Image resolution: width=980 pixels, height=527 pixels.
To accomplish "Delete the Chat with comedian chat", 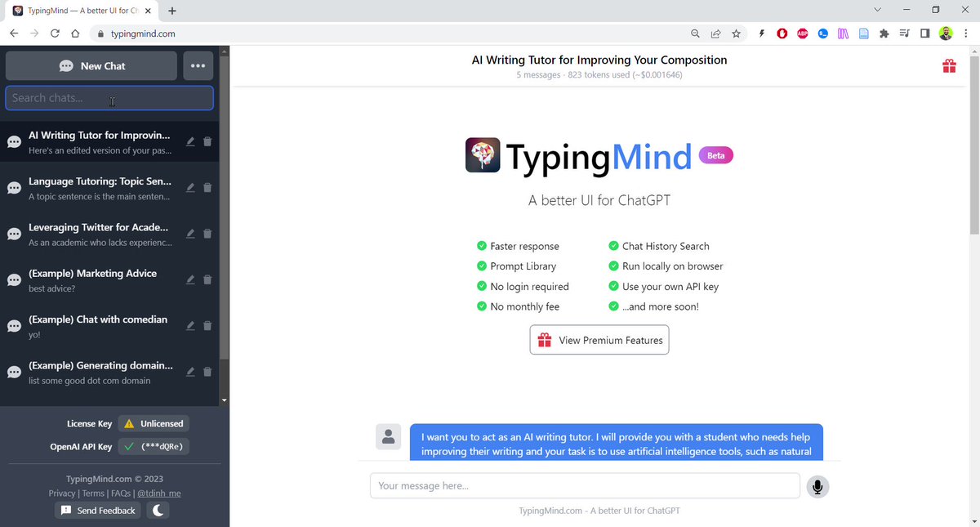I will tap(207, 325).
